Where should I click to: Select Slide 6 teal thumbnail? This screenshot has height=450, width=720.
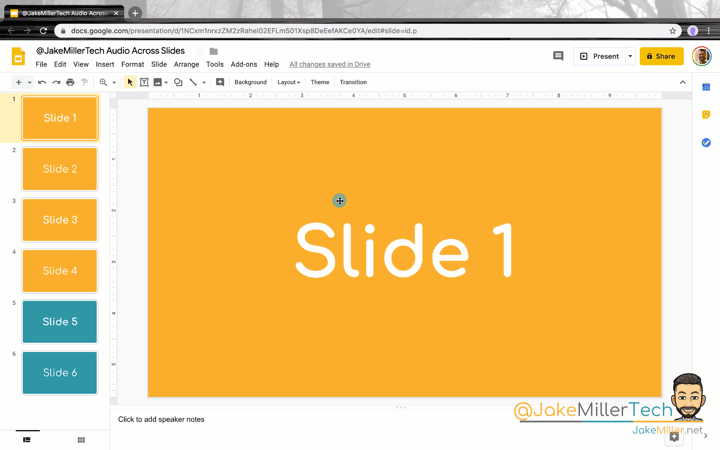[x=60, y=373]
